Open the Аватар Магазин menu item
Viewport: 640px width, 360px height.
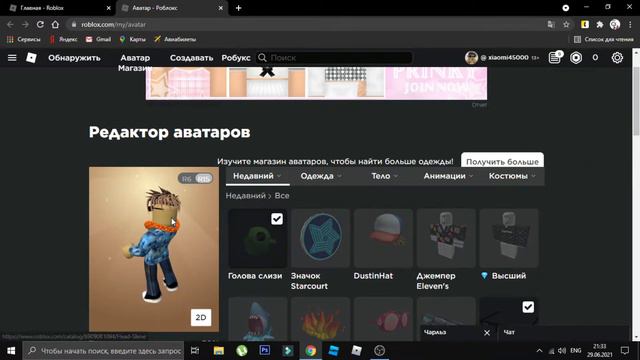(135, 62)
